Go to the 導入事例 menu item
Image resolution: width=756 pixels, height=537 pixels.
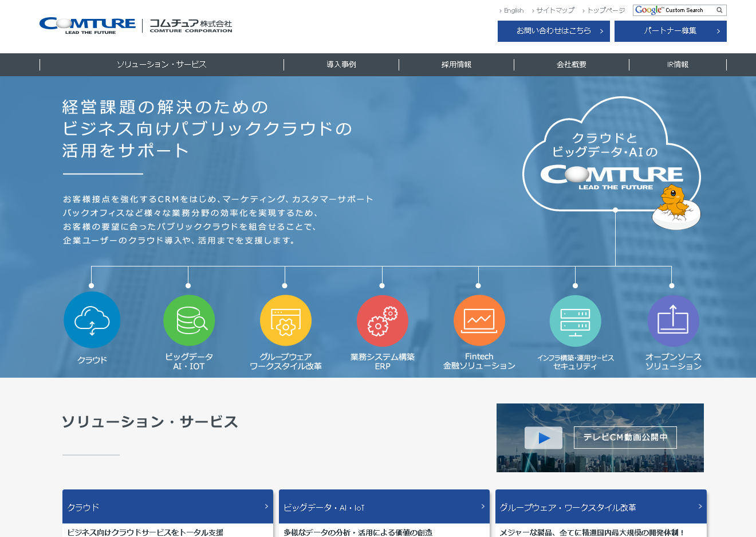tap(341, 65)
